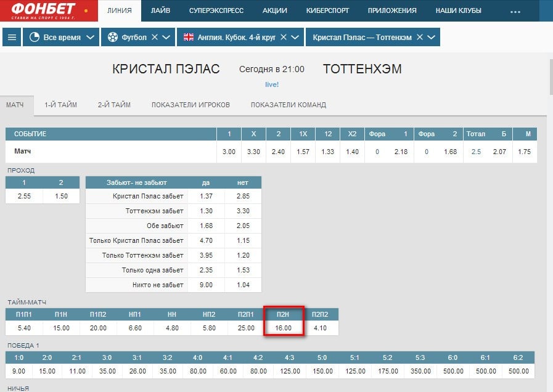
Task: Pick Кристал Пэлас забьет да 1.37
Action: (206, 196)
